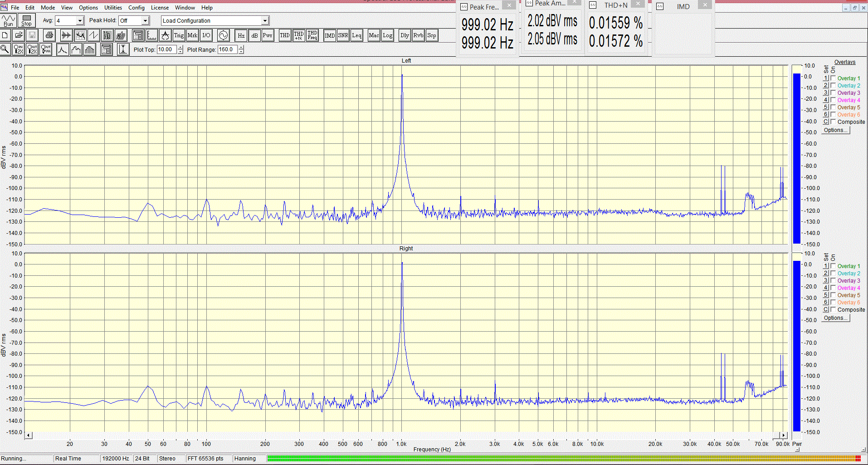Viewport: 868px width, 465px height.
Task: Enable Overlay 3 on Right plot
Action: click(833, 281)
